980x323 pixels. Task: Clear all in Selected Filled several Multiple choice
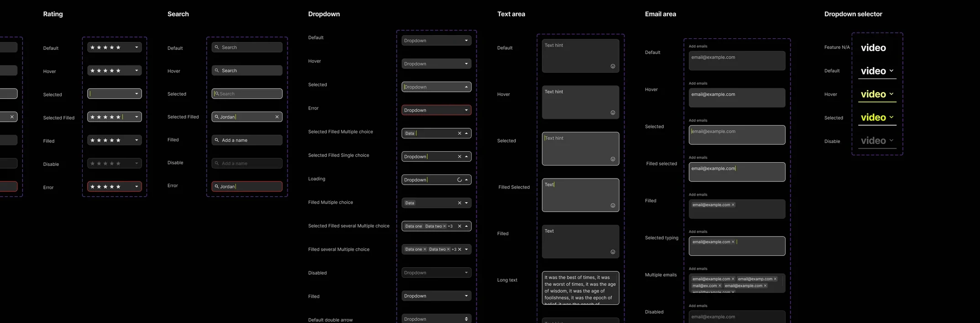[460, 226]
